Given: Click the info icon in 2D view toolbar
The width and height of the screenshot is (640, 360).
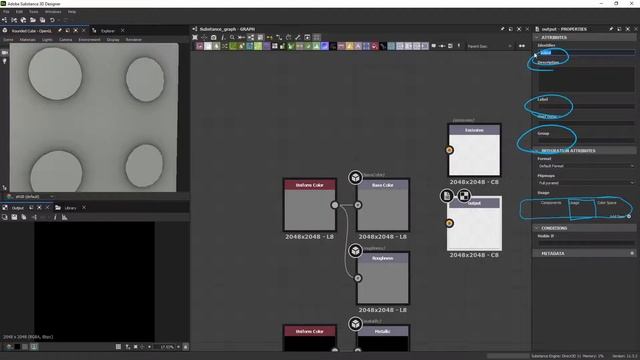Looking at the screenshot, I should tap(55, 218).
